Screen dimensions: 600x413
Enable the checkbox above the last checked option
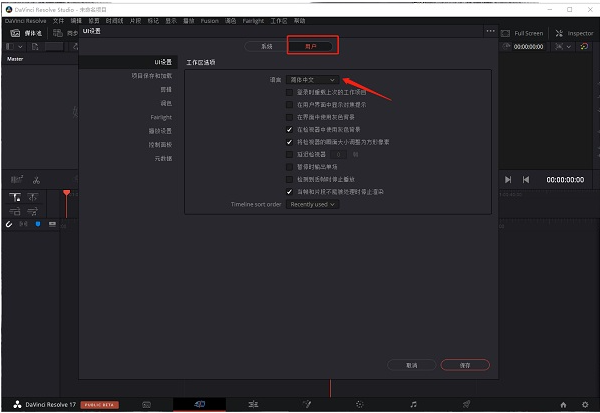[289, 179]
